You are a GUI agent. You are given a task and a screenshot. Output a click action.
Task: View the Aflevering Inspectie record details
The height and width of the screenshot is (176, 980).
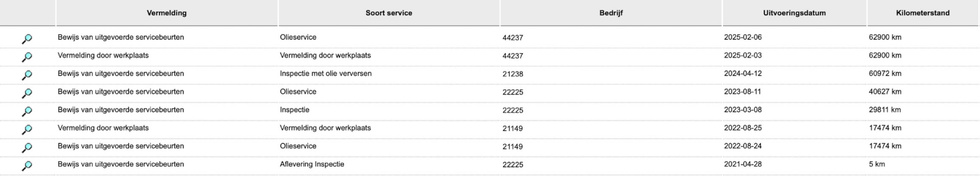click(27, 166)
